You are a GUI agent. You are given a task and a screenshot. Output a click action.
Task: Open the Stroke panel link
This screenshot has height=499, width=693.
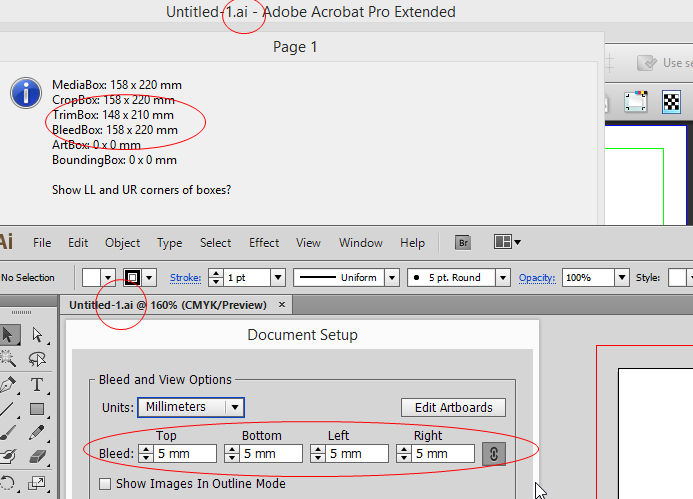pyautogui.click(x=186, y=278)
